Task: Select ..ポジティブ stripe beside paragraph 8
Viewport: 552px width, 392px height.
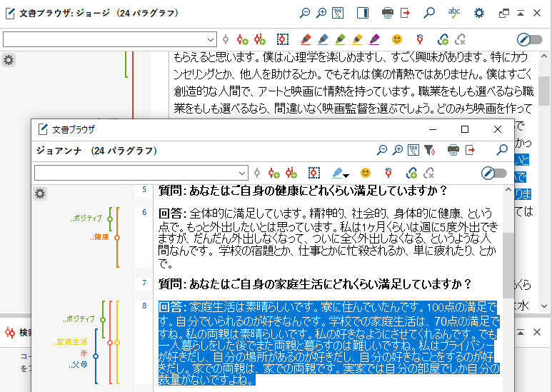Action: pyautogui.click(x=79, y=318)
